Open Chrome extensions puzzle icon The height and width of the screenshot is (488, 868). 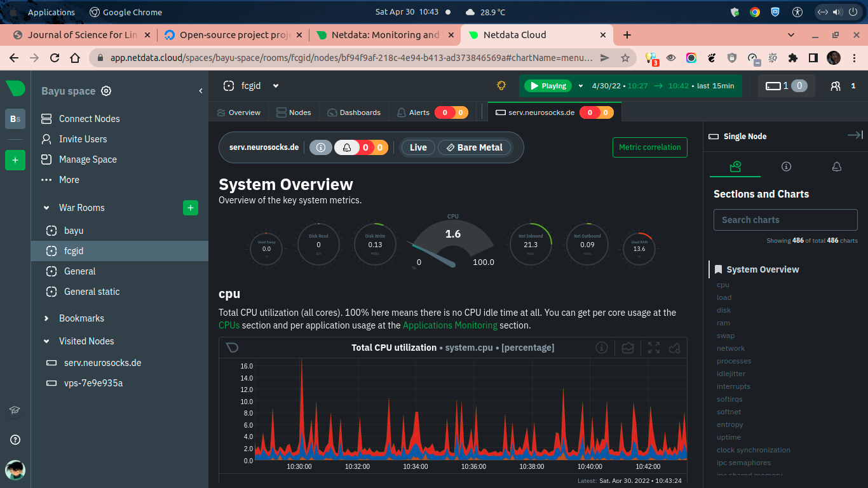click(x=792, y=58)
